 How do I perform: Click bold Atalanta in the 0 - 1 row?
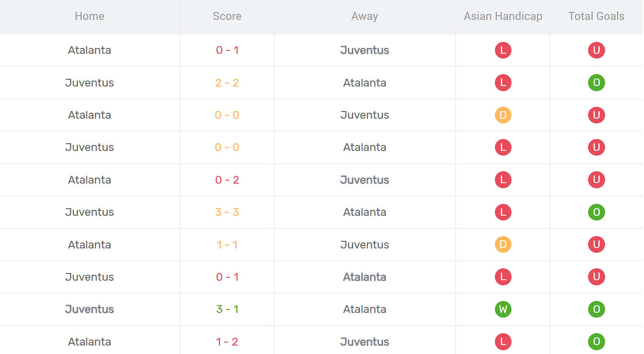click(x=365, y=277)
